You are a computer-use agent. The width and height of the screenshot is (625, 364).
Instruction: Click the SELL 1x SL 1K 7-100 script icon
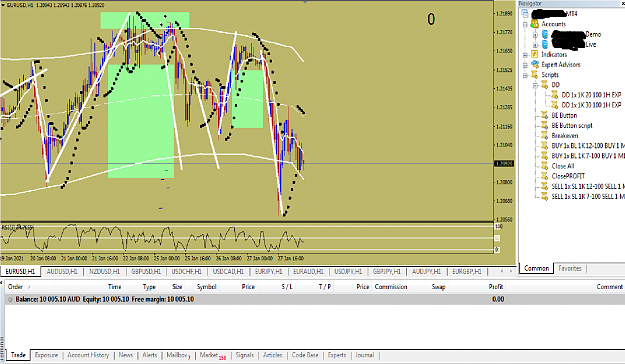(x=545, y=196)
